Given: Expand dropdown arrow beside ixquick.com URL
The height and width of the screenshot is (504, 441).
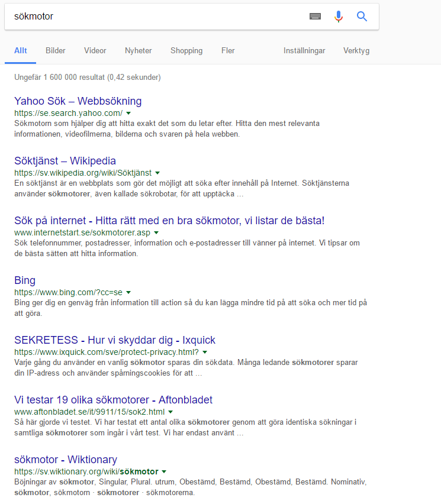Looking at the screenshot, I should (x=205, y=353).
